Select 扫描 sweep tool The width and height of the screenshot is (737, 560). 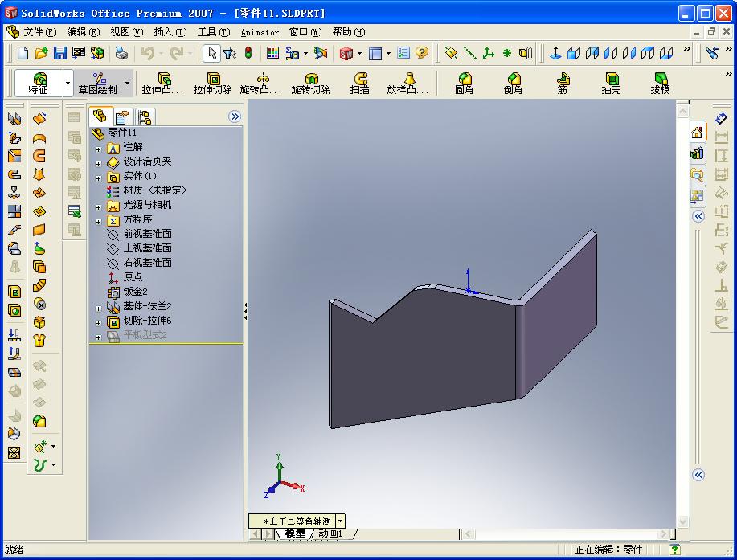click(x=359, y=83)
